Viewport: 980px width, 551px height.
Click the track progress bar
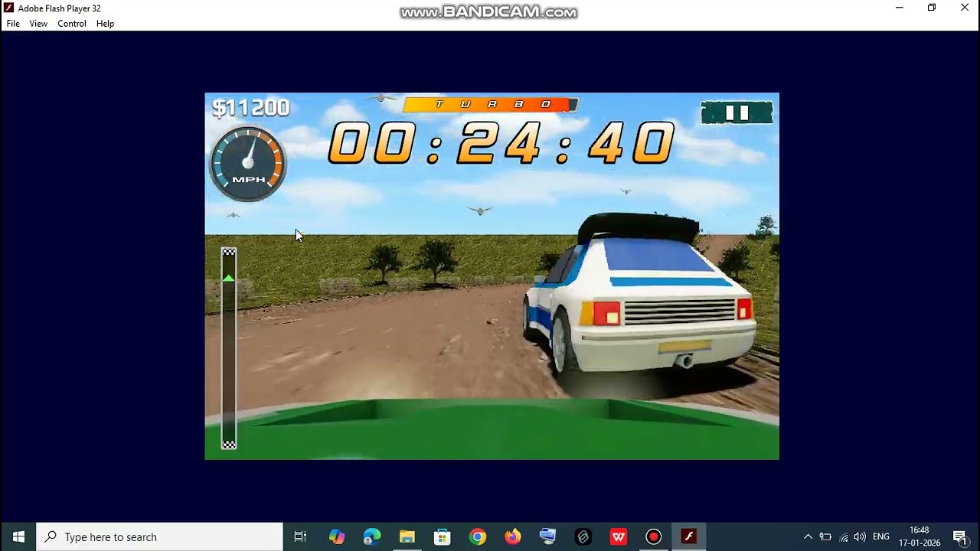click(x=229, y=348)
